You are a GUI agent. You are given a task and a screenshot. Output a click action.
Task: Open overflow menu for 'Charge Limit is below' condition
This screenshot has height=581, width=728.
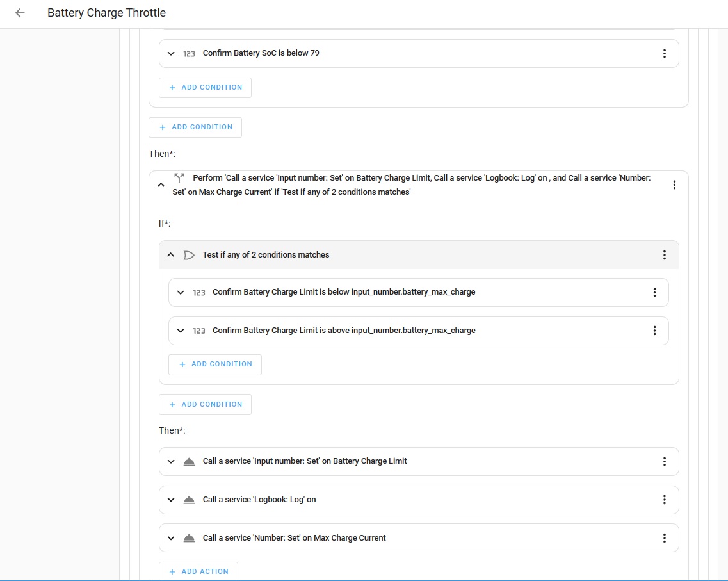tap(654, 293)
